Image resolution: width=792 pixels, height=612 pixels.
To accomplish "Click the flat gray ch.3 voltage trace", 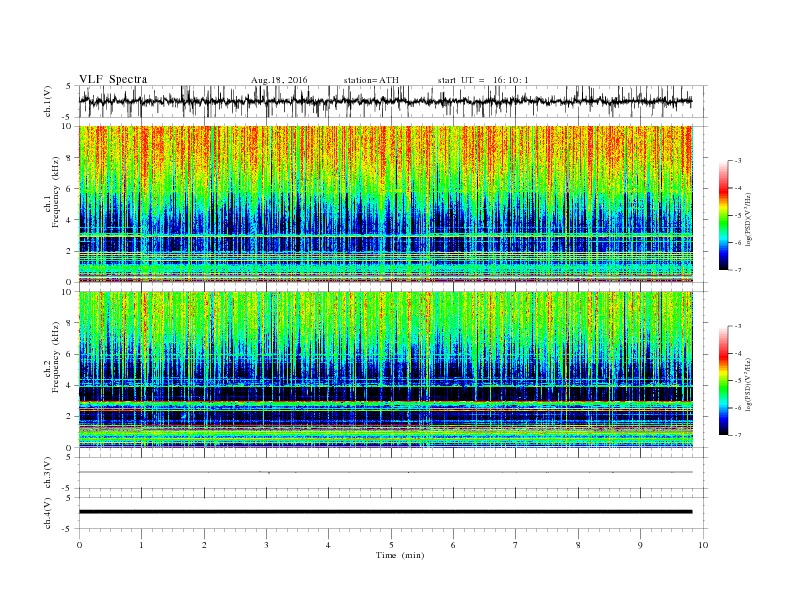I will (x=385, y=472).
